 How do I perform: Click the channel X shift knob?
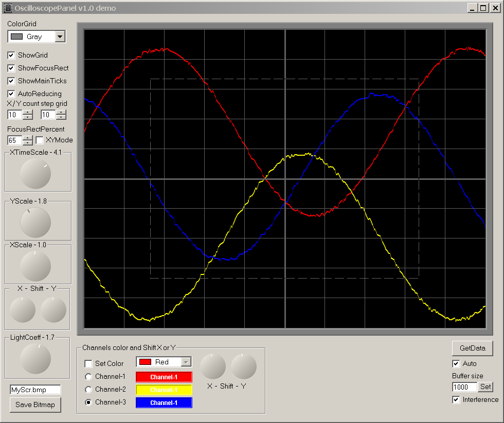coord(213,366)
